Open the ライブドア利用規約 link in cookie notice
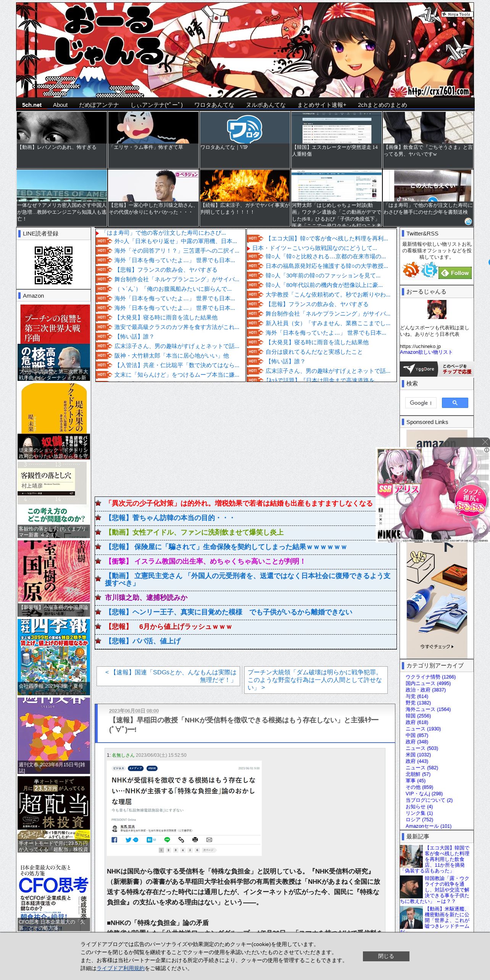The image size is (490, 980). click(x=121, y=968)
